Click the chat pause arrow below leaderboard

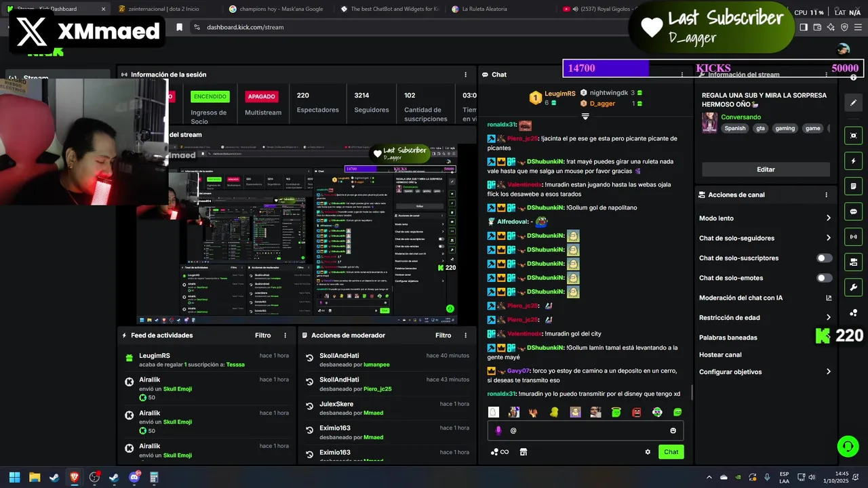tap(585, 117)
